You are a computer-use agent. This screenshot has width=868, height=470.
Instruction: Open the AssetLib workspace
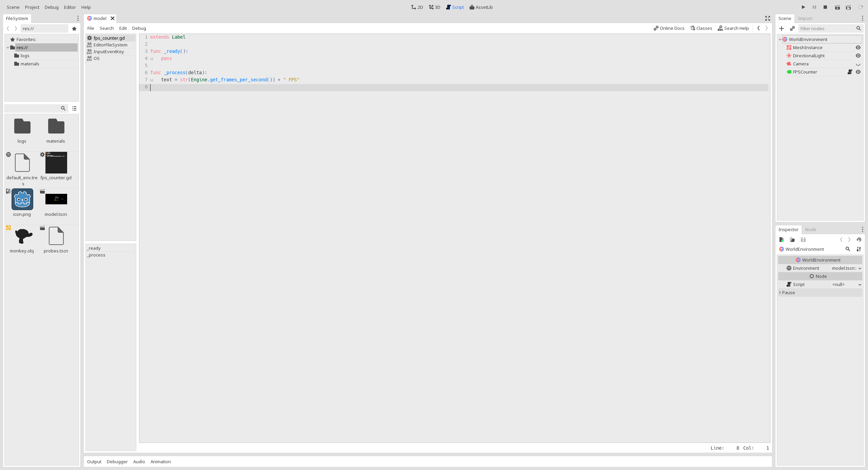point(481,7)
